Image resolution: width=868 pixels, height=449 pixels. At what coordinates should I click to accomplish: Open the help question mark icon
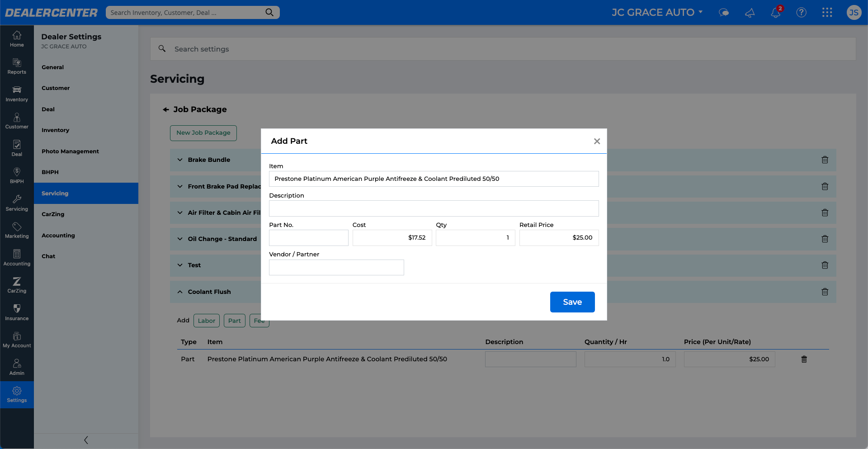click(x=801, y=13)
